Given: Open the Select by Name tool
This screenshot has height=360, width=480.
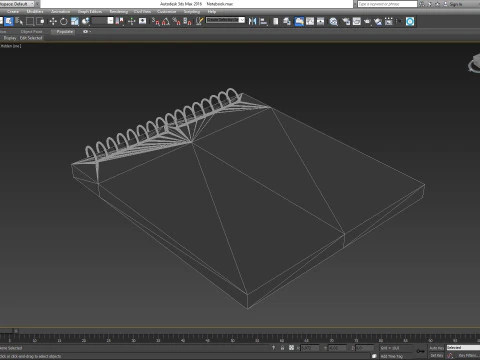Looking at the screenshot, I should click(19, 21).
